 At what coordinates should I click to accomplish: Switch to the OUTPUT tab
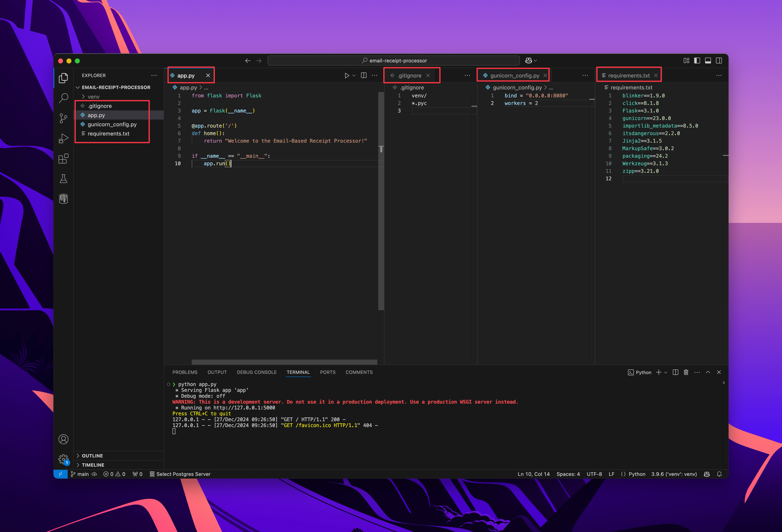pos(217,372)
